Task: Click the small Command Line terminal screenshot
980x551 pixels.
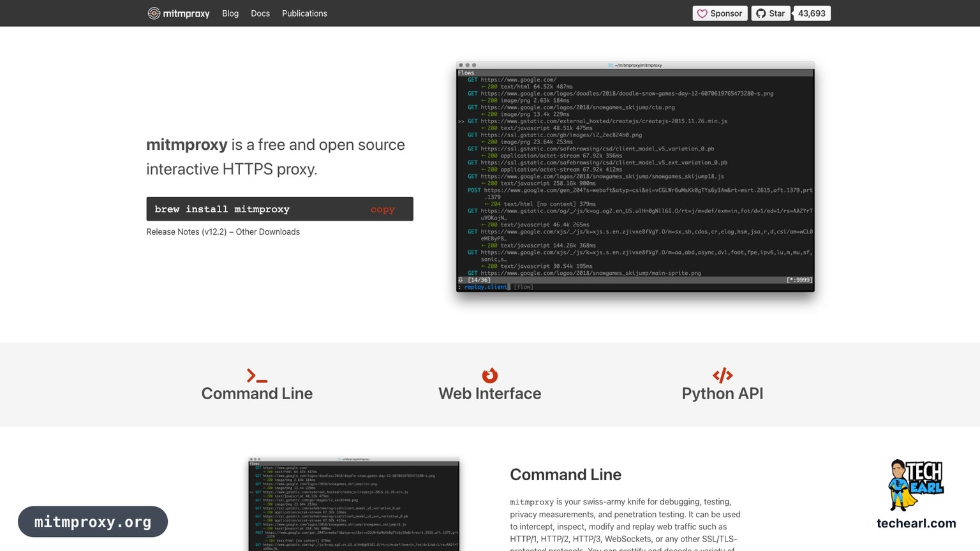Action: pos(354,504)
